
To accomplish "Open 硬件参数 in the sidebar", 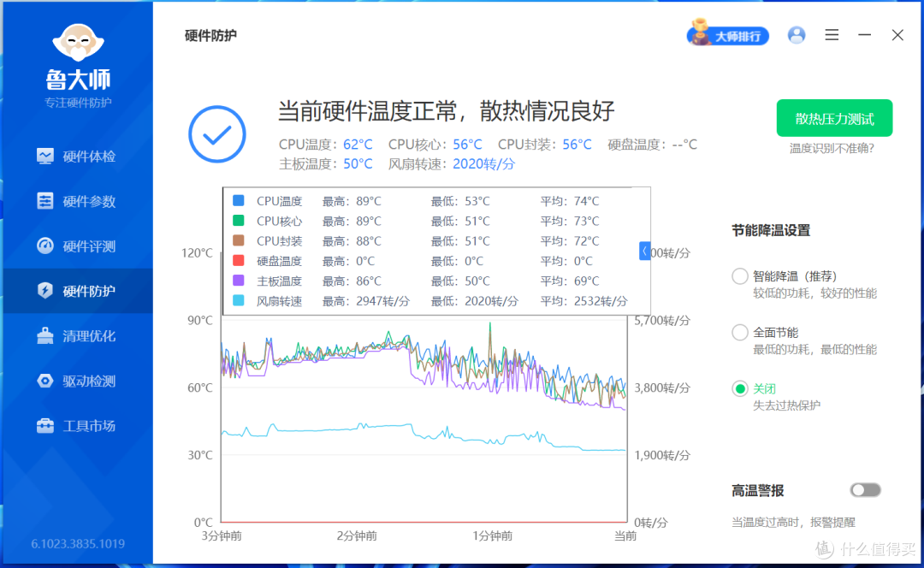I will (x=78, y=201).
